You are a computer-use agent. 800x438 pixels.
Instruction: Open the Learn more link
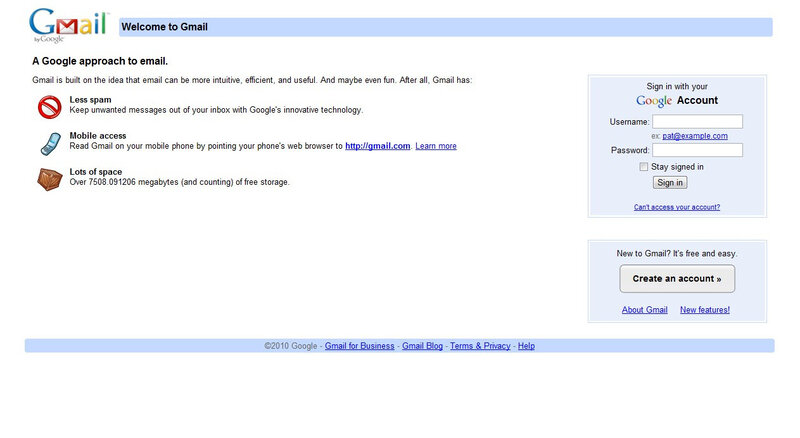click(436, 146)
